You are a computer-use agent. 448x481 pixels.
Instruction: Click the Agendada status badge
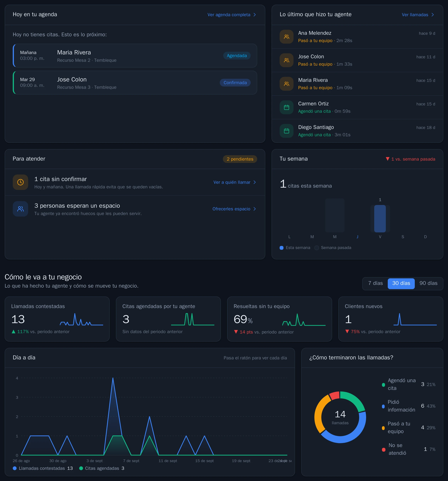click(237, 56)
